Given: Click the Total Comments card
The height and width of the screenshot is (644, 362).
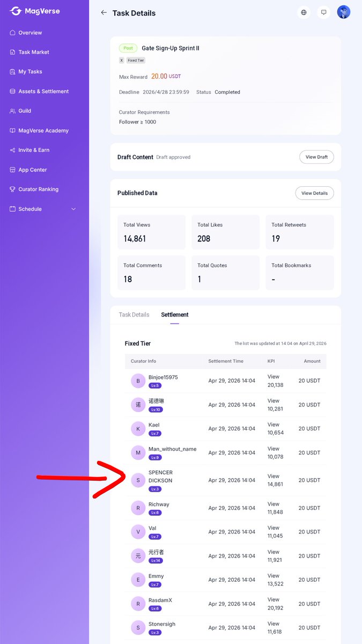Looking at the screenshot, I should tap(151, 273).
